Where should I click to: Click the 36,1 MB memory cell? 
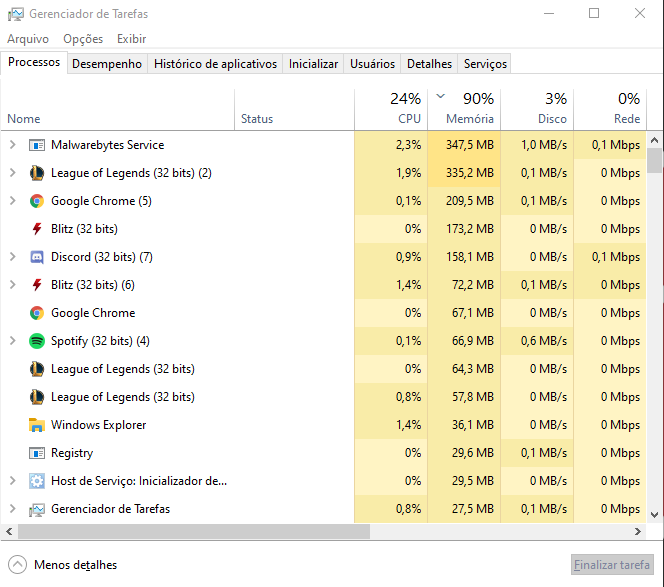click(x=464, y=425)
